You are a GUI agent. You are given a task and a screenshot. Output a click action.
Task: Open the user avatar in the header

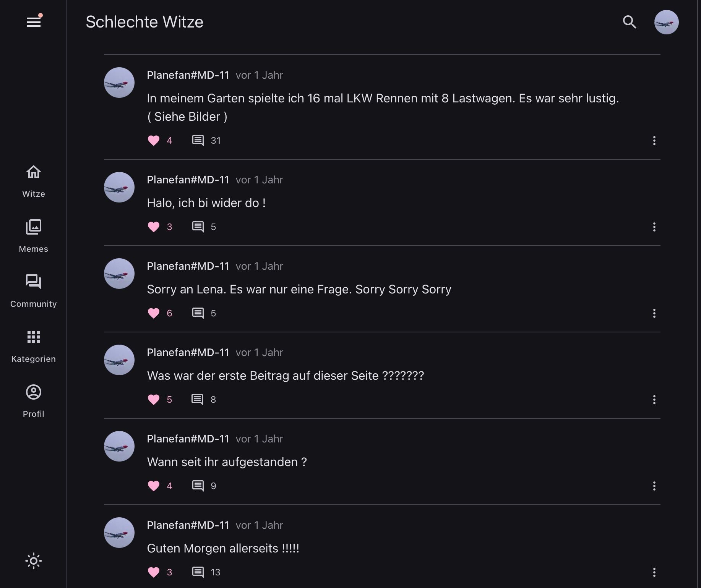(x=666, y=22)
